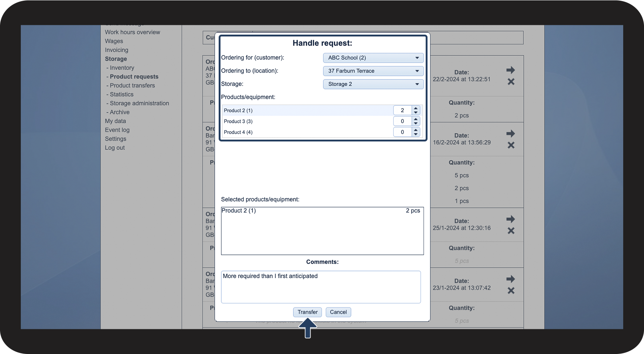Click the 1 pcs quantity value
Image resolution: width=644 pixels, height=354 pixels.
(x=462, y=201)
